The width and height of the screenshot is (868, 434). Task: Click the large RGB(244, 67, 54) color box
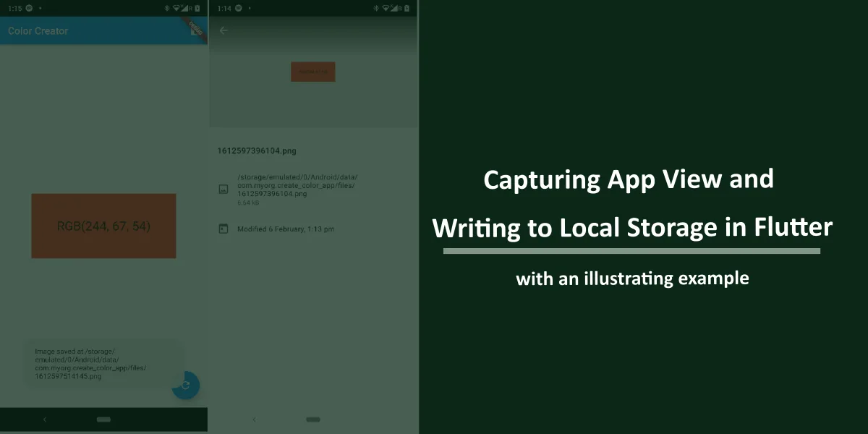[103, 226]
